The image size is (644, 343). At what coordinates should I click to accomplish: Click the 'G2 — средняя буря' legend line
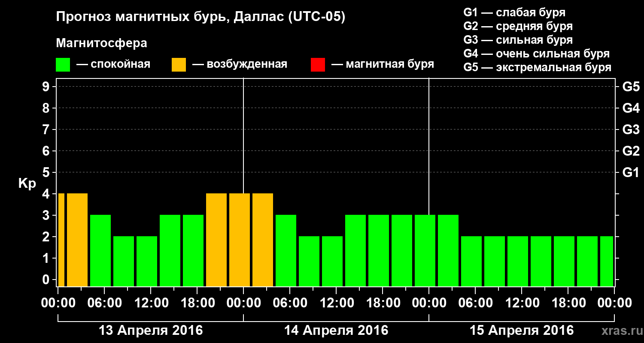point(518,26)
